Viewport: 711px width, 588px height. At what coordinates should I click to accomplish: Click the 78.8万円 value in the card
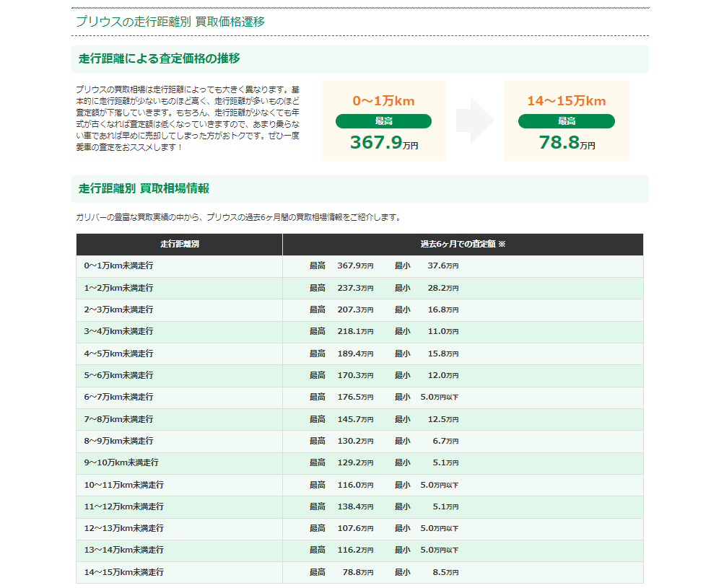click(x=567, y=142)
